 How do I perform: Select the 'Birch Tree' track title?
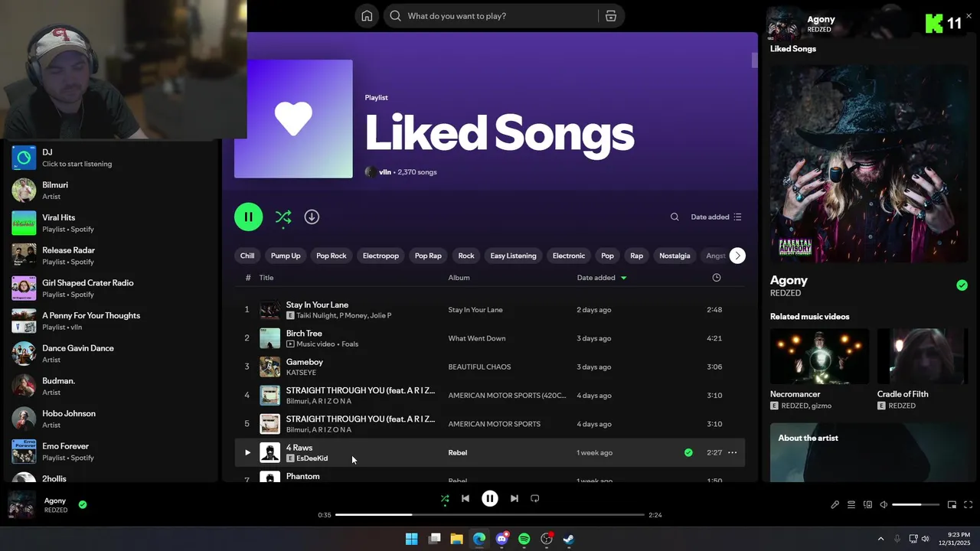[304, 333]
